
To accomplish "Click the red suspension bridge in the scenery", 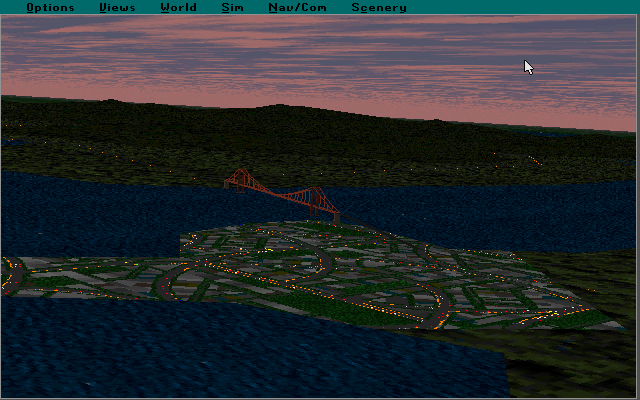I will (x=282, y=195).
